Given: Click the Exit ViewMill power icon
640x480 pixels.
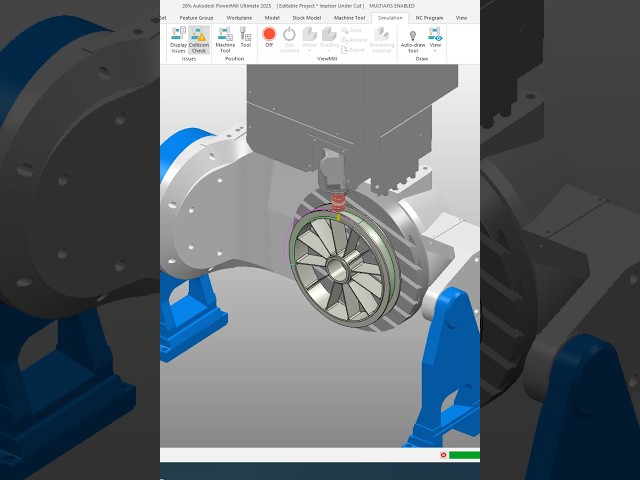Looking at the screenshot, I should coord(289,40).
